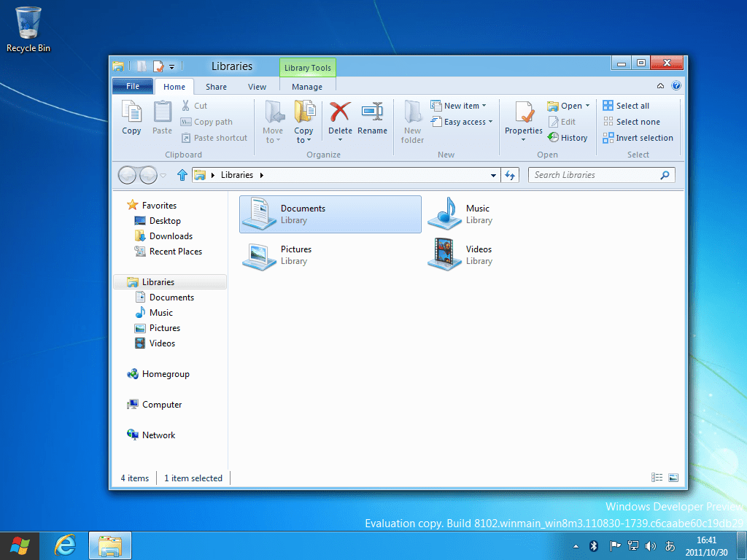
Task: Minimize the ribbon with the caret button
Action: point(660,86)
